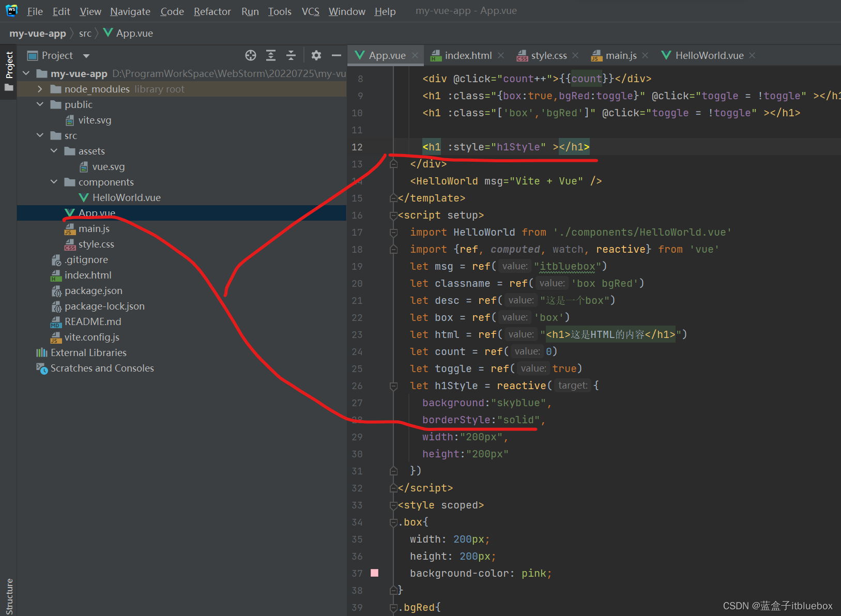Viewport: 841px width, 616px height.
Task: Fold the template closing tag at line 15
Action: [393, 198]
